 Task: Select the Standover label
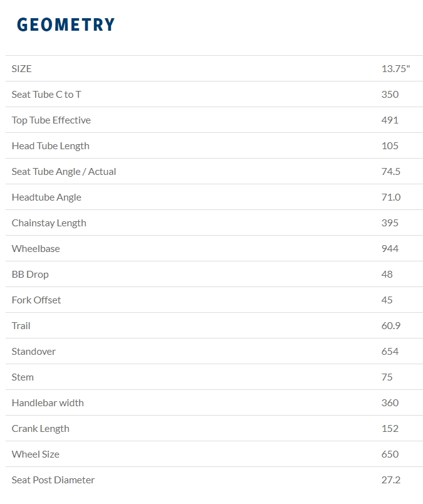33,351
